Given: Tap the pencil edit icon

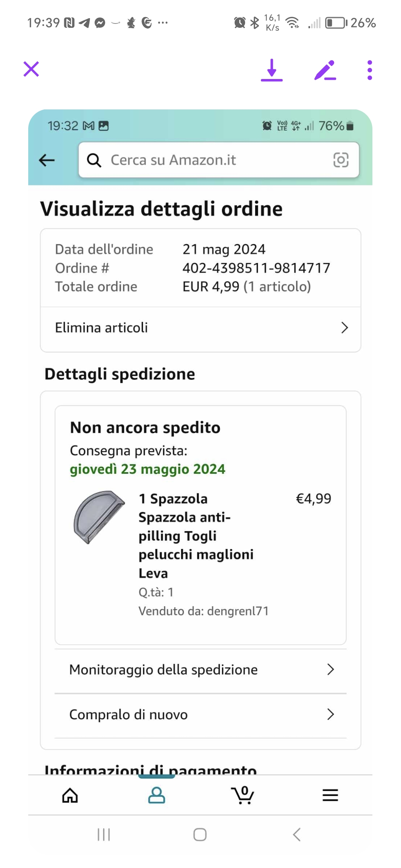Looking at the screenshot, I should tap(325, 70).
